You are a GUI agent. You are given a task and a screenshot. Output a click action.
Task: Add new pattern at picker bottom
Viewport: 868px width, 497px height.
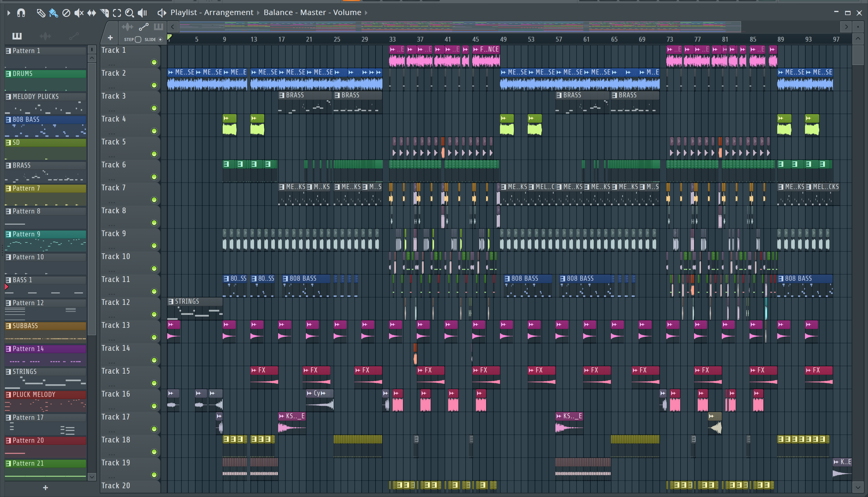(46, 488)
